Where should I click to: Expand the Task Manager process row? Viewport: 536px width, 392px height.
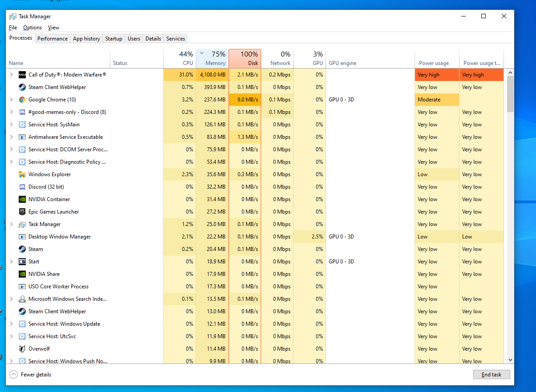point(12,224)
